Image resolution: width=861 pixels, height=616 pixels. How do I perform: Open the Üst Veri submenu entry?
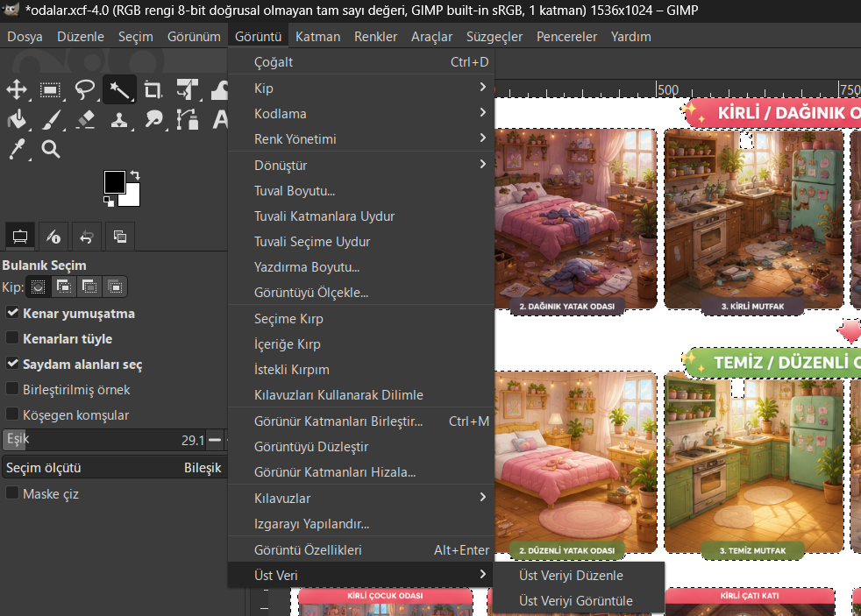pyautogui.click(x=360, y=575)
